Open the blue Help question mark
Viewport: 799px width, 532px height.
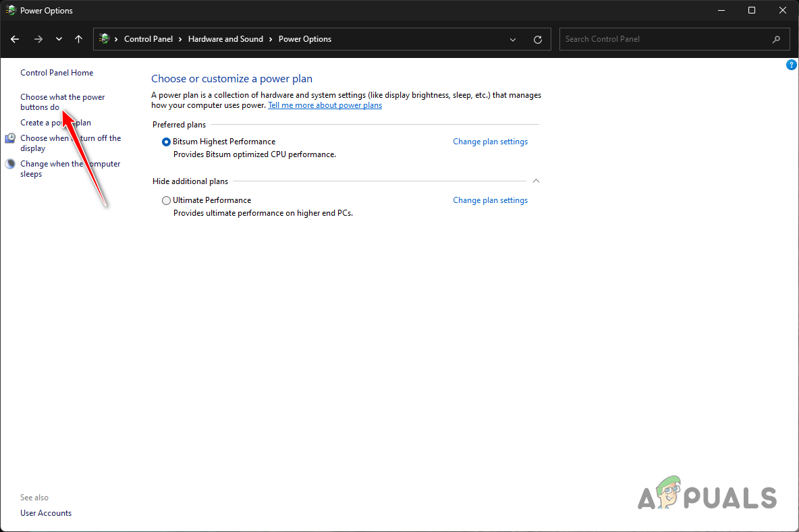[x=792, y=65]
